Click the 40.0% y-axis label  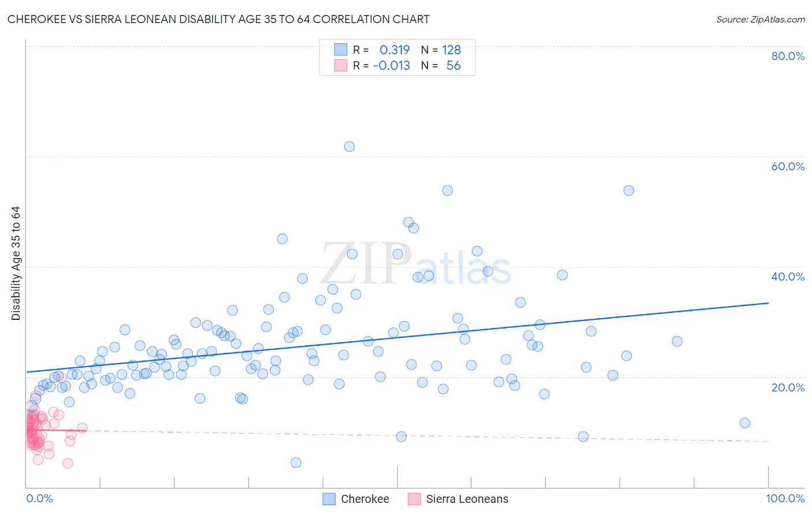pos(788,277)
